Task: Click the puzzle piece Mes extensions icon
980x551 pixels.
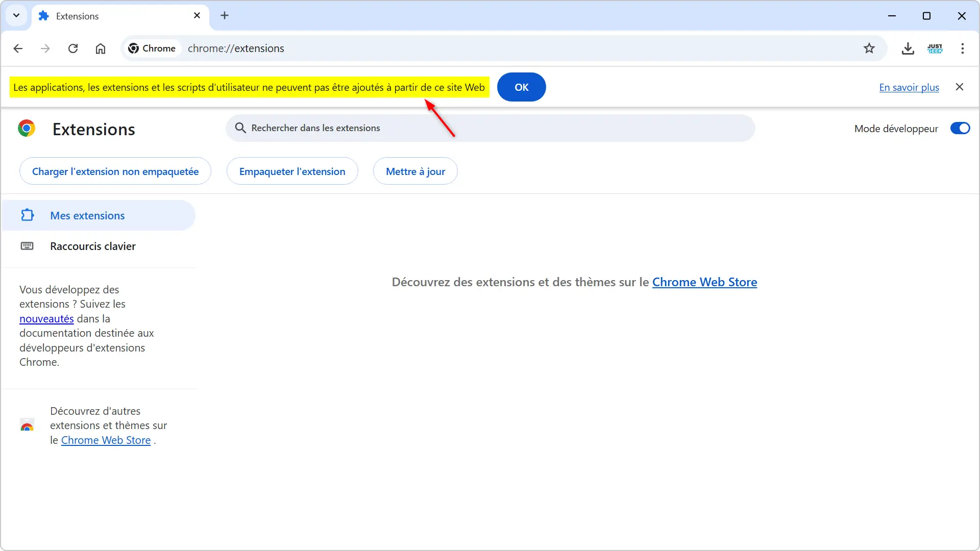Action: point(28,215)
